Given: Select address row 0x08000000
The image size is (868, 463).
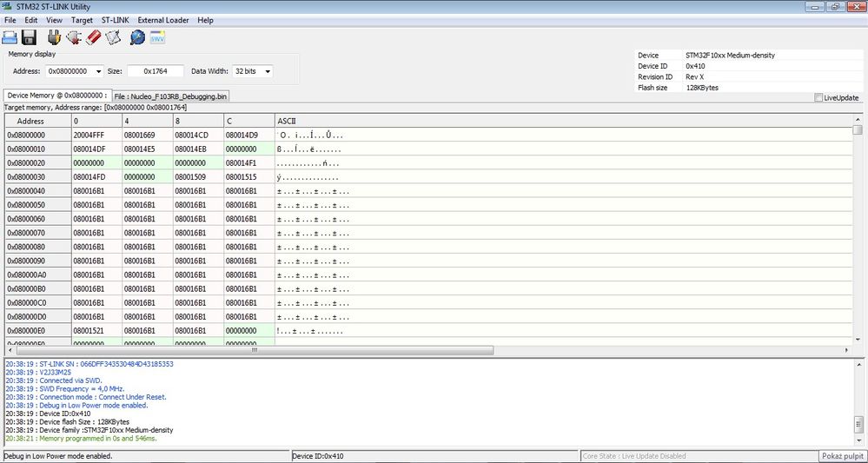Looking at the screenshot, I should coord(38,135).
